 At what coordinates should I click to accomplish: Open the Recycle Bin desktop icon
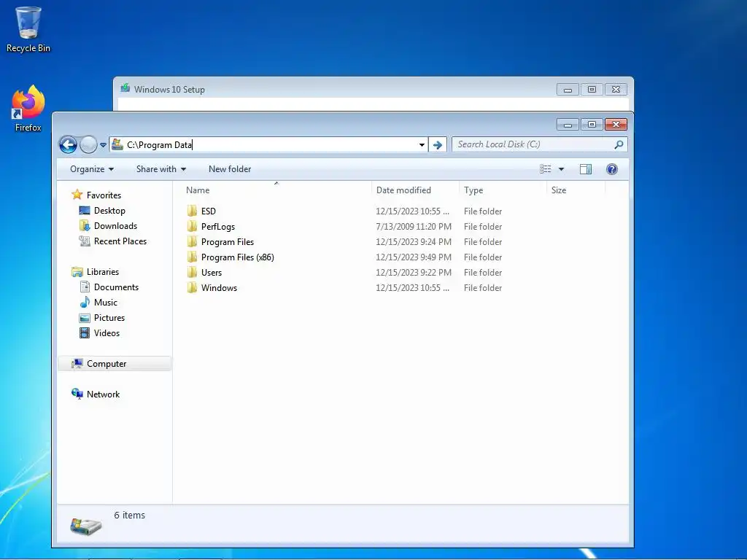28,29
